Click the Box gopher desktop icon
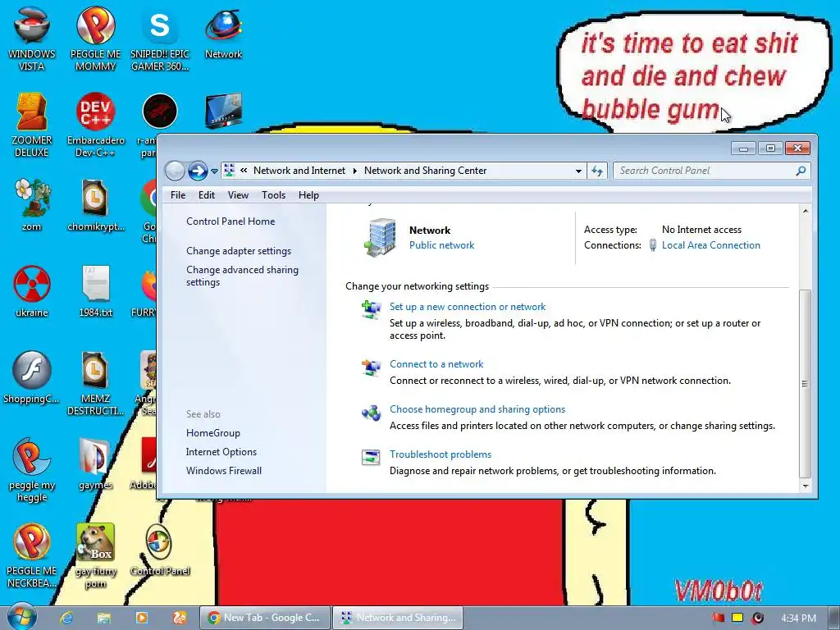This screenshot has height=630, width=840. (x=95, y=555)
